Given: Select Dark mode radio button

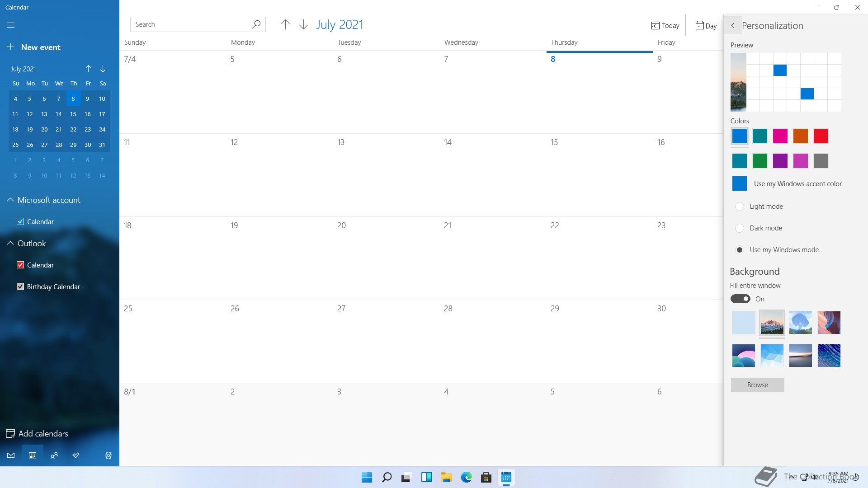Looking at the screenshot, I should [x=740, y=228].
